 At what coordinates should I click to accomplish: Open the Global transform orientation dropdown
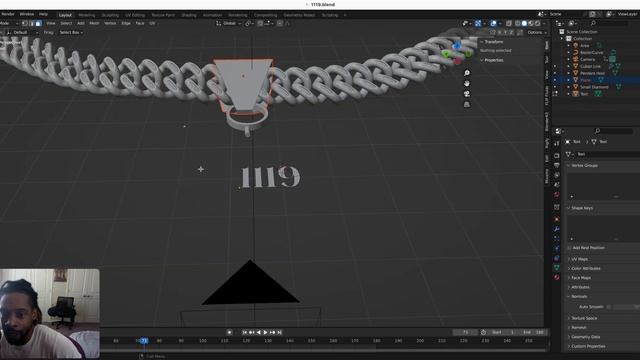[x=229, y=23]
